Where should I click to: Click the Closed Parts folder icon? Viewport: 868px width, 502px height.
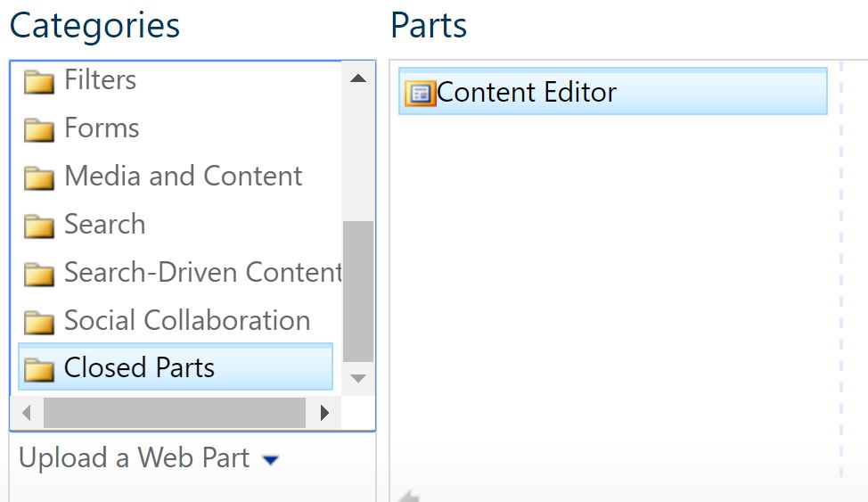(38, 369)
